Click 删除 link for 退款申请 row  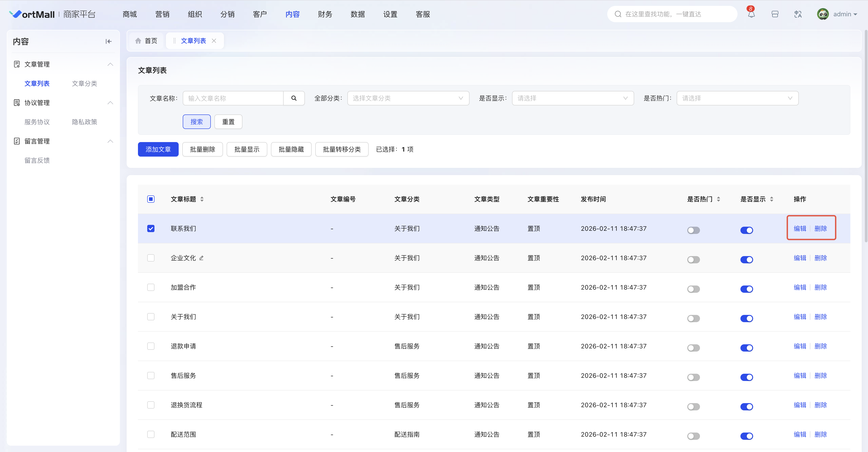pyautogui.click(x=820, y=346)
